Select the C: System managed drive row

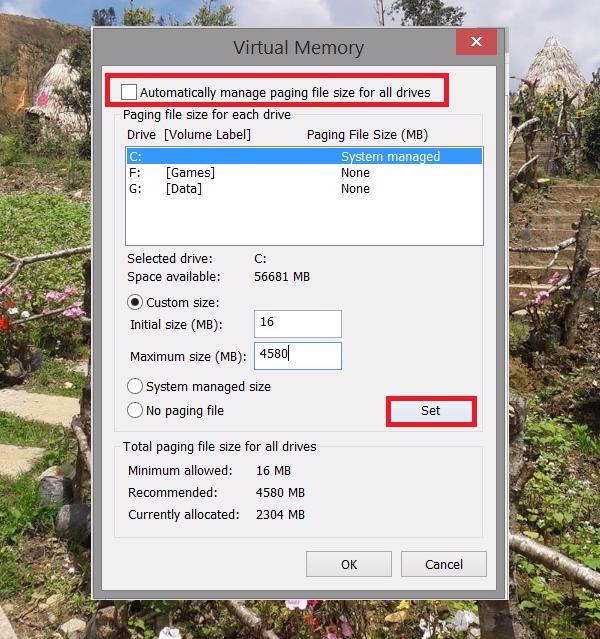tap(304, 156)
